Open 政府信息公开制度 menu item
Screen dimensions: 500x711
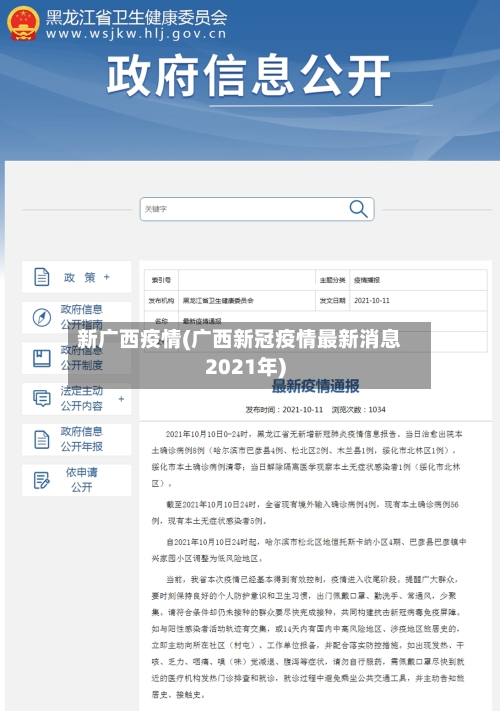click(x=76, y=358)
